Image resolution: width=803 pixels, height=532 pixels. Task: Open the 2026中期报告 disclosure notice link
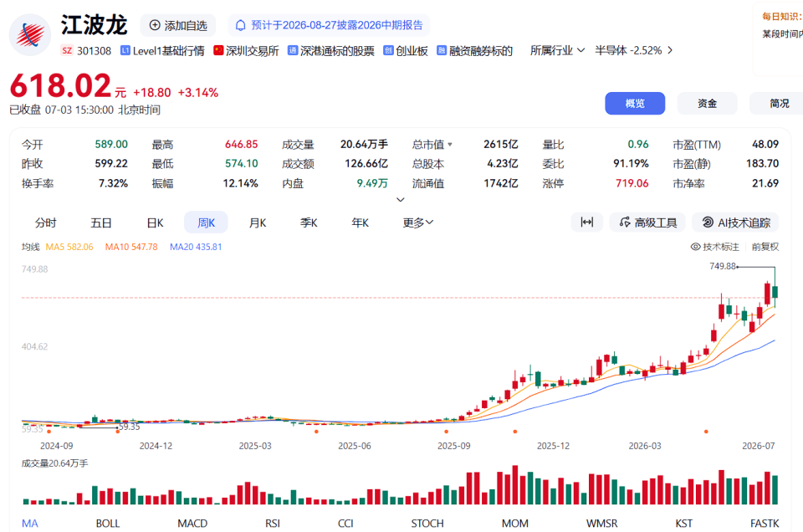pos(329,25)
